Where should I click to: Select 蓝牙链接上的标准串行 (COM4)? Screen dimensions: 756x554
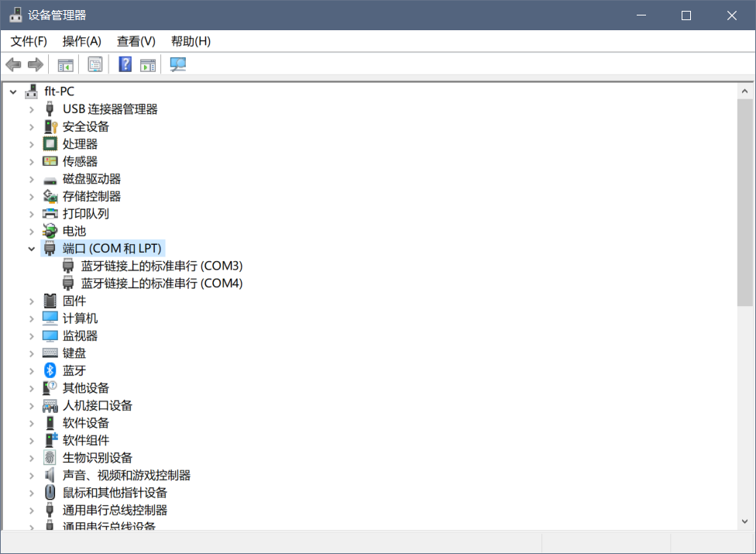[x=162, y=283]
